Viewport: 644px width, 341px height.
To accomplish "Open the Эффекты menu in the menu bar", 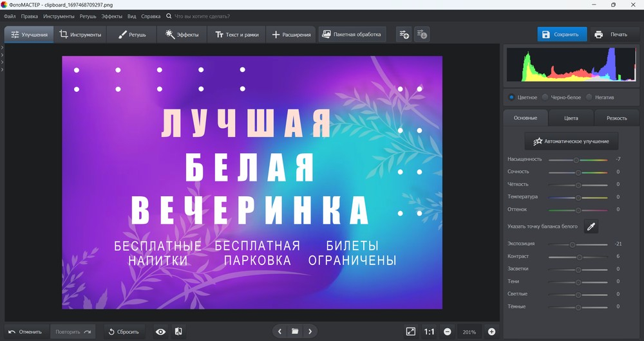I will coord(111,17).
